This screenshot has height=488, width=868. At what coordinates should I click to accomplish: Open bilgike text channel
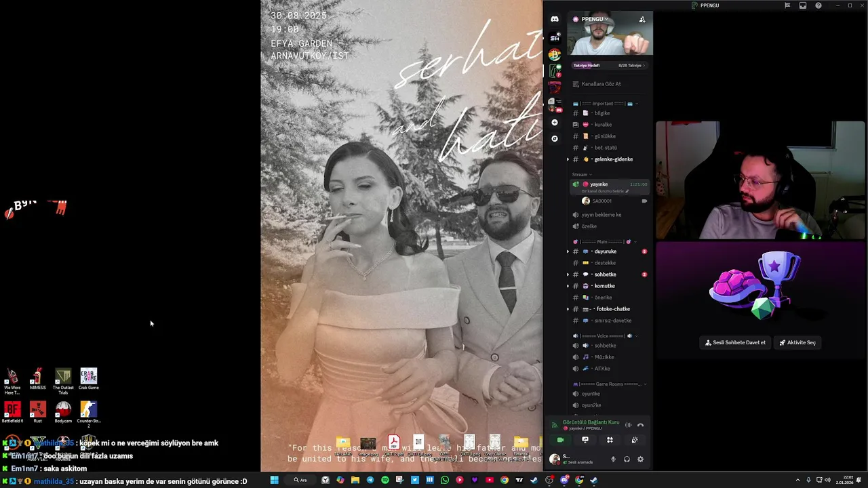[x=610, y=113]
